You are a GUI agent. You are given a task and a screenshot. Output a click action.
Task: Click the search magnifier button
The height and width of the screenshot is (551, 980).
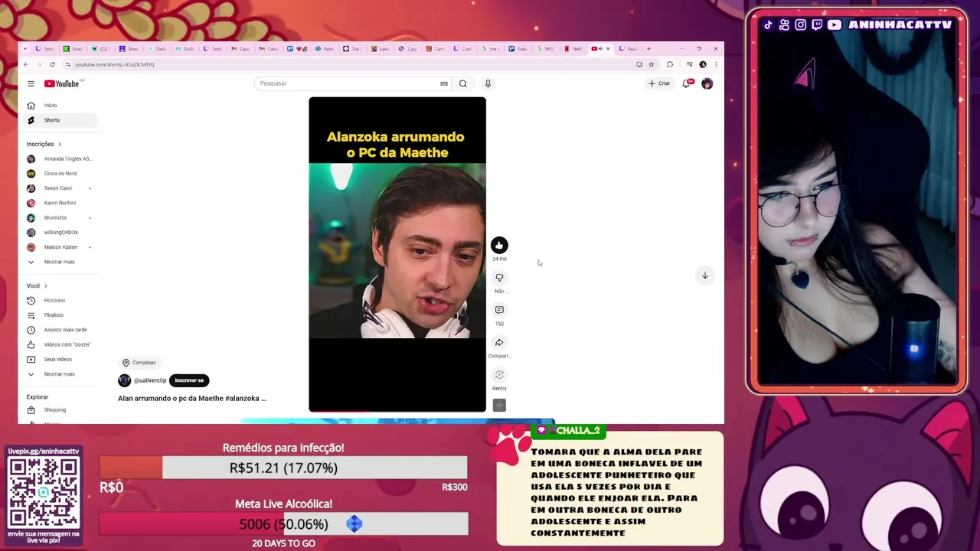tap(462, 83)
